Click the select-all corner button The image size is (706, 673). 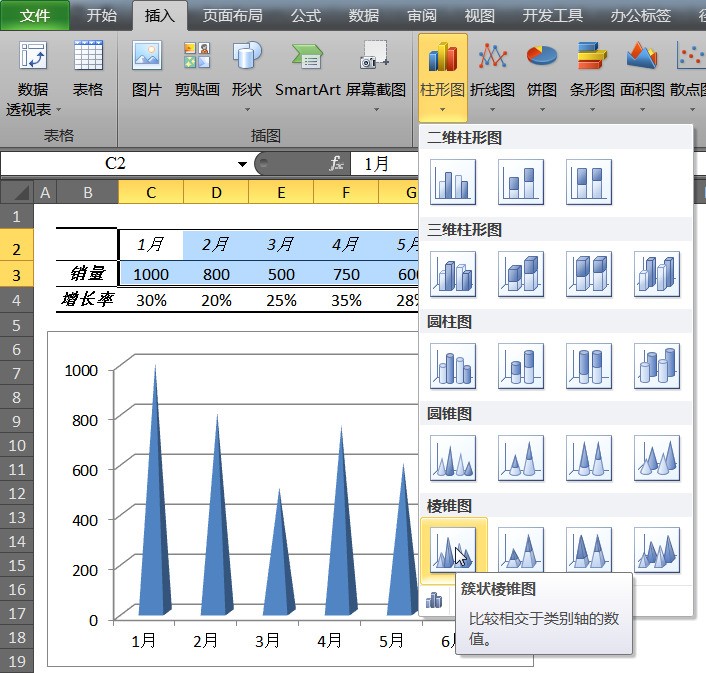tap(17, 192)
